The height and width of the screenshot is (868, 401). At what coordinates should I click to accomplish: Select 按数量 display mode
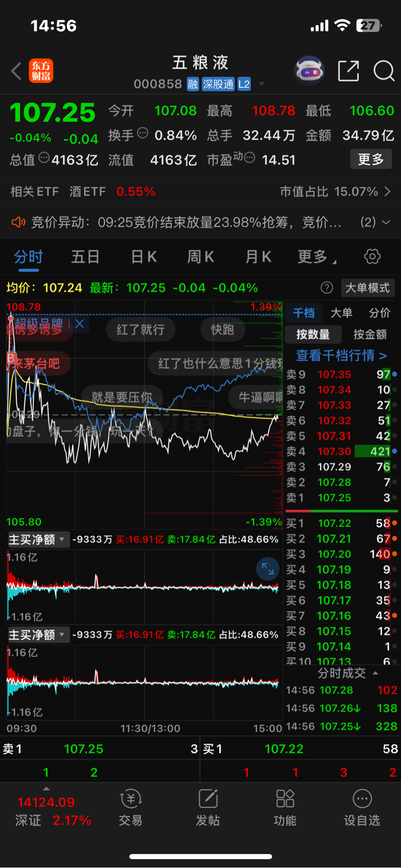pyautogui.click(x=313, y=335)
